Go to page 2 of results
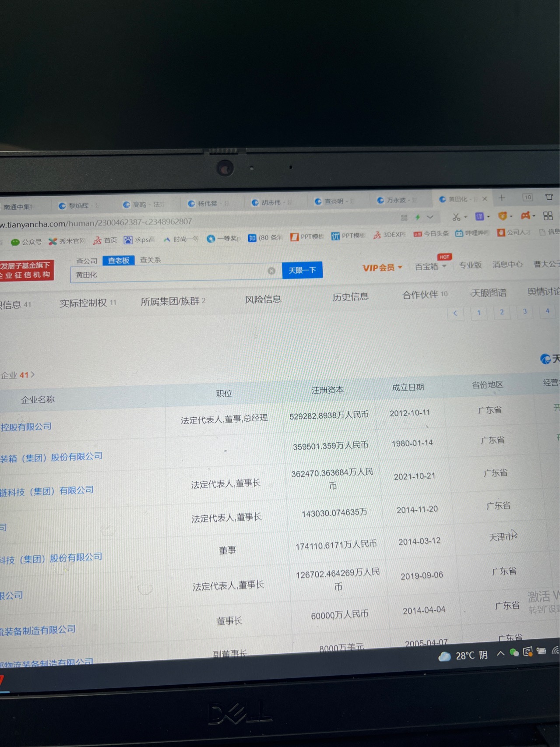Image resolution: width=560 pixels, height=747 pixels. click(x=502, y=312)
